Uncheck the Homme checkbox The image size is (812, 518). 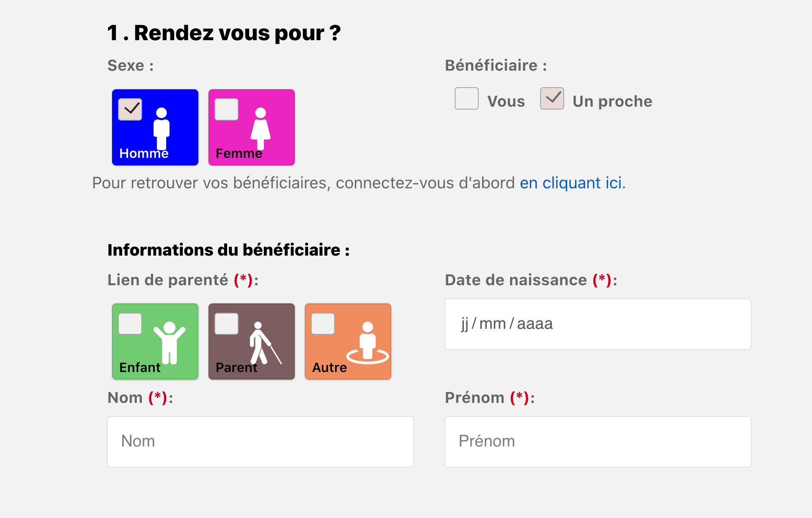click(130, 109)
